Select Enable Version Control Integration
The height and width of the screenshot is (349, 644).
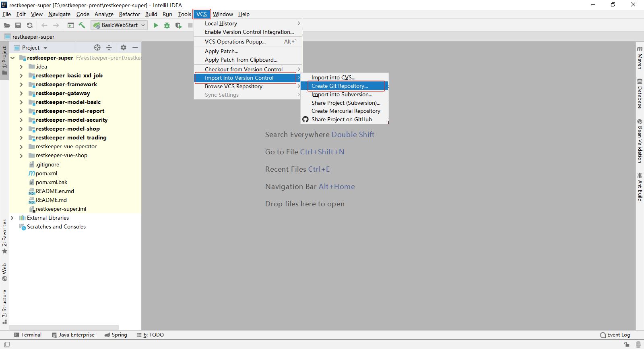248,32
